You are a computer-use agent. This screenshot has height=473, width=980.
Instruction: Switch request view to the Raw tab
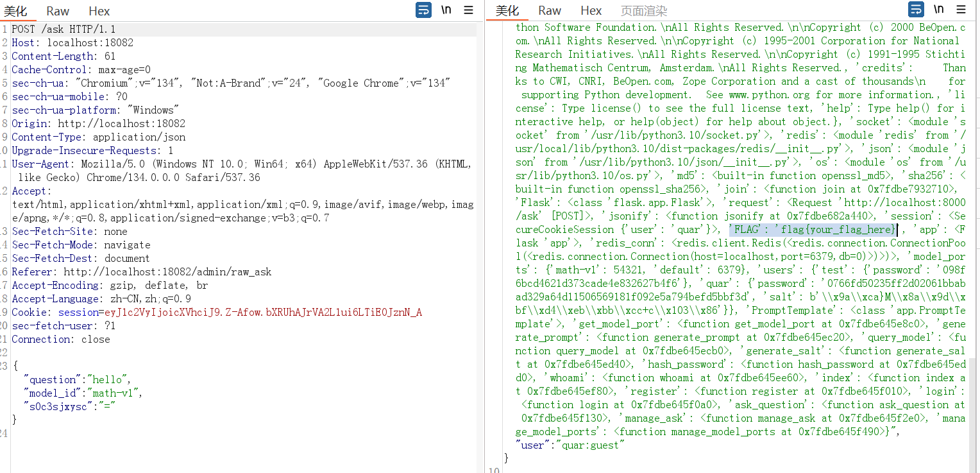point(58,11)
